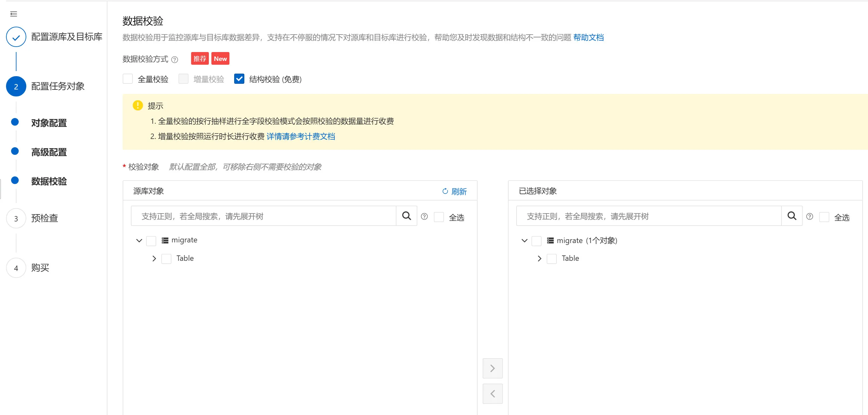Viewport: 868px width, 415px height.
Task: Select the 配置任务对象 step
Action: [x=58, y=86]
